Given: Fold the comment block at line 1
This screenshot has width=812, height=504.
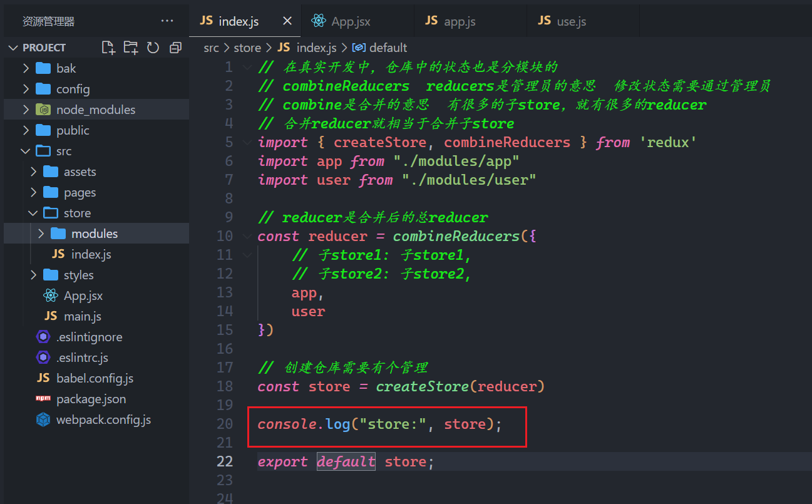Looking at the screenshot, I should [x=247, y=67].
